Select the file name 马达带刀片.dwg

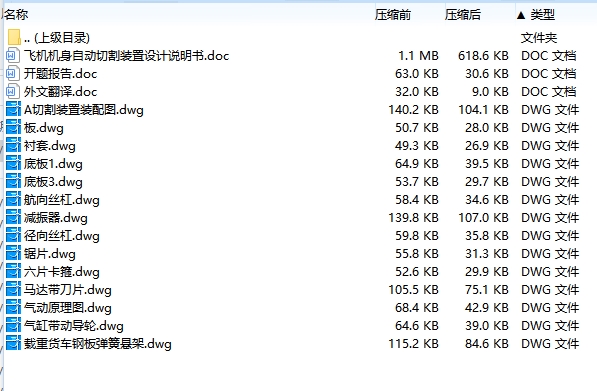pyautogui.click(x=68, y=290)
